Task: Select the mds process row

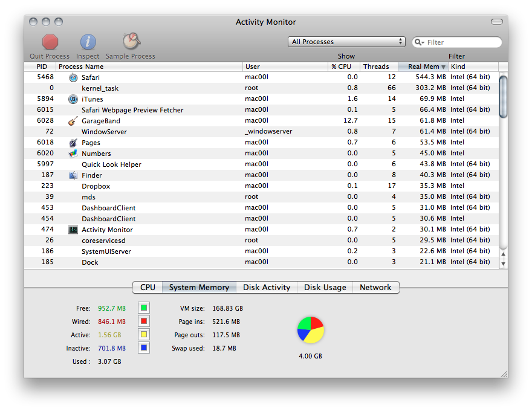Action: (261, 196)
